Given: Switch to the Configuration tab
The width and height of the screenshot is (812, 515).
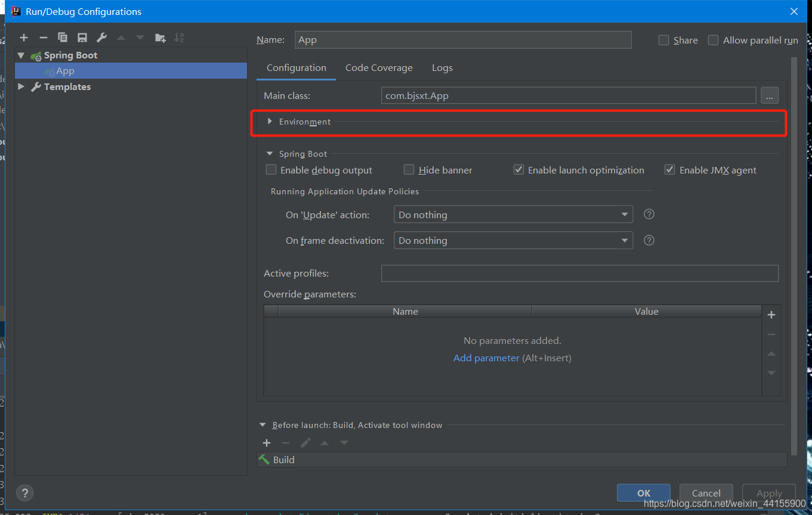Looking at the screenshot, I should click(x=297, y=68).
